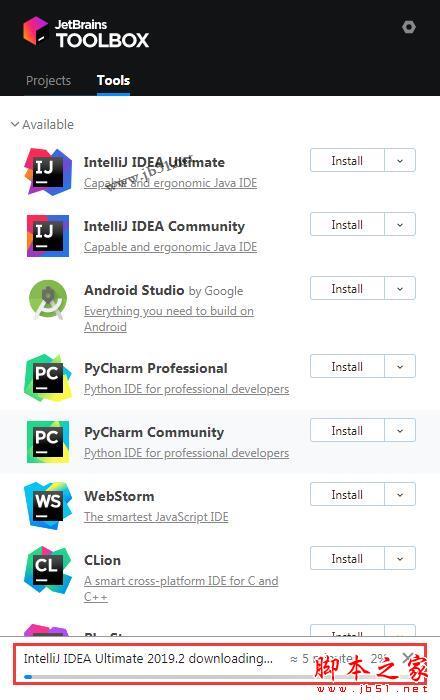Open version dropdown for CLion
Viewport: 440px width, 700px height.
(400, 558)
